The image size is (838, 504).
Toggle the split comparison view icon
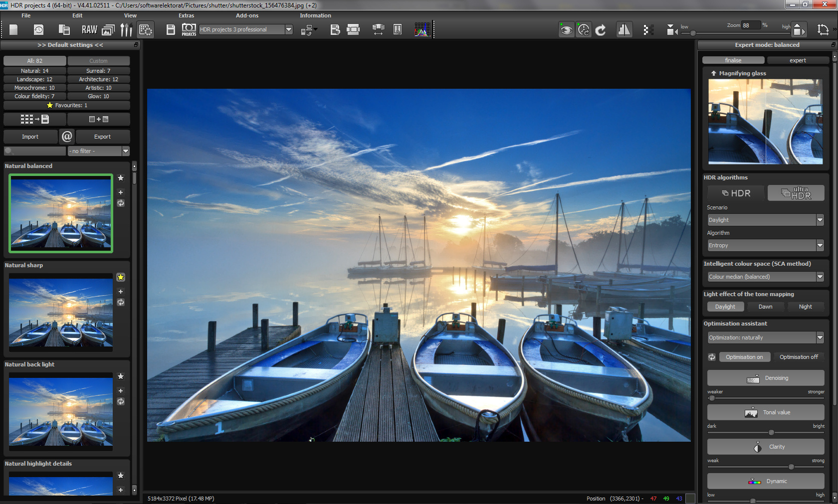click(x=624, y=30)
